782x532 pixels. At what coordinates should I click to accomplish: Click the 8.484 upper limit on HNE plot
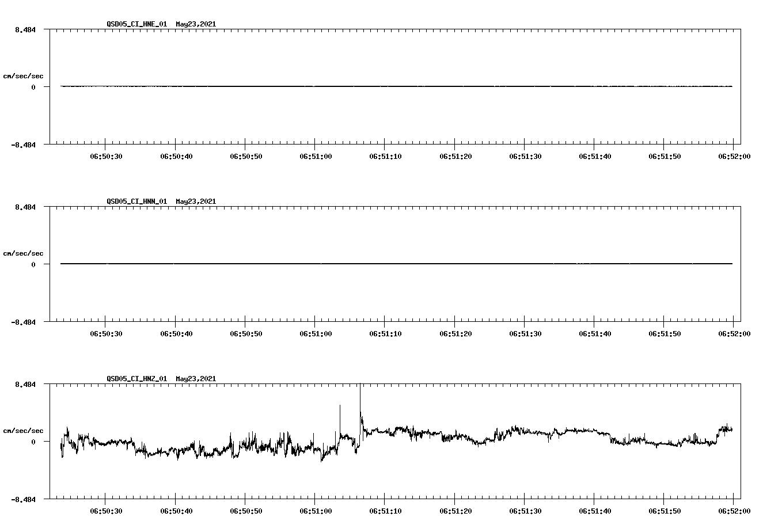tap(25, 29)
